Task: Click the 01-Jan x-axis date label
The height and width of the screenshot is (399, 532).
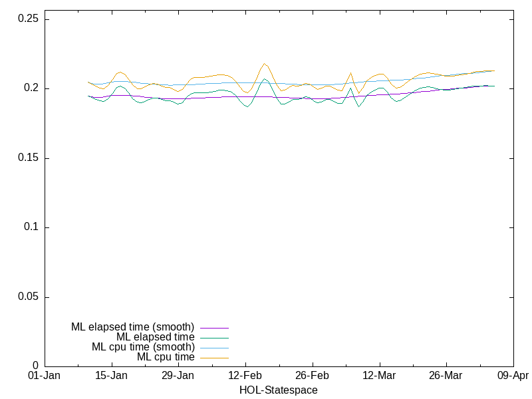Action: coord(45,376)
